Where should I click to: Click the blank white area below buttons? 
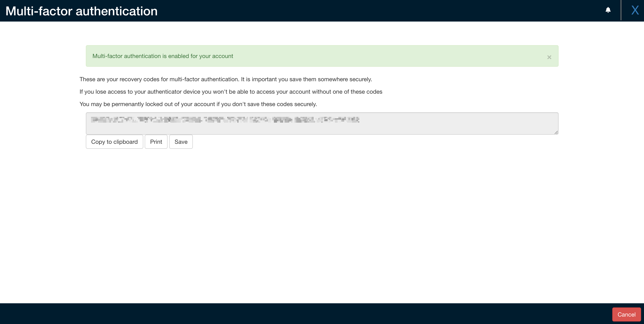[322, 225]
